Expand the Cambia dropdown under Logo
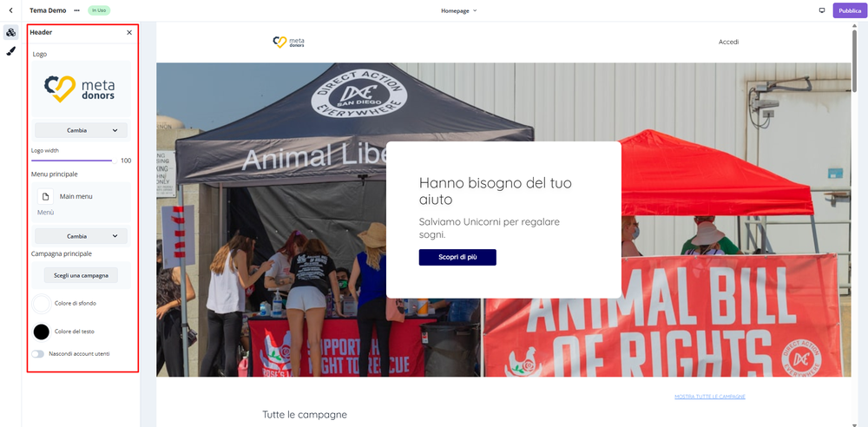Image resolution: width=868 pixels, height=427 pixels. pyautogui.click(x=82, y=130)
